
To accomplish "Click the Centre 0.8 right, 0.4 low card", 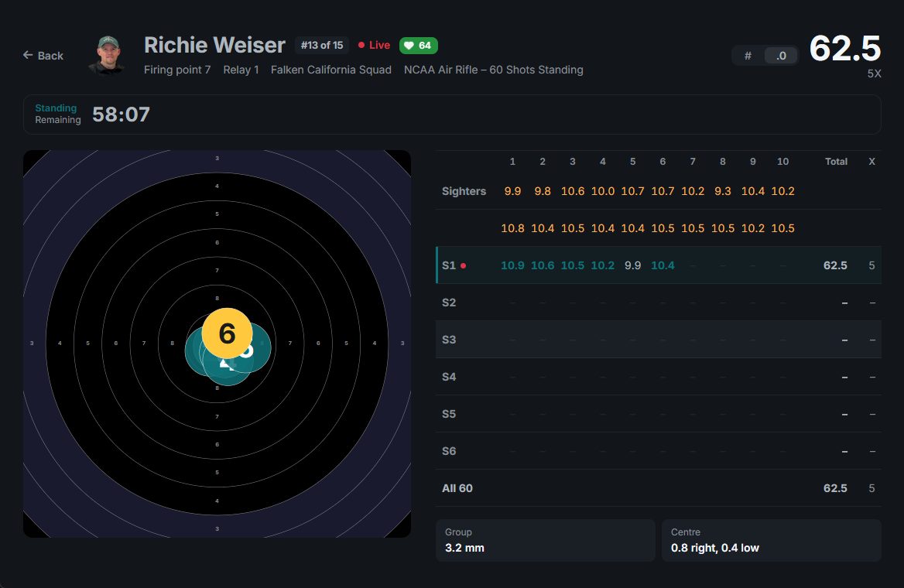I will tap(772, 540).
